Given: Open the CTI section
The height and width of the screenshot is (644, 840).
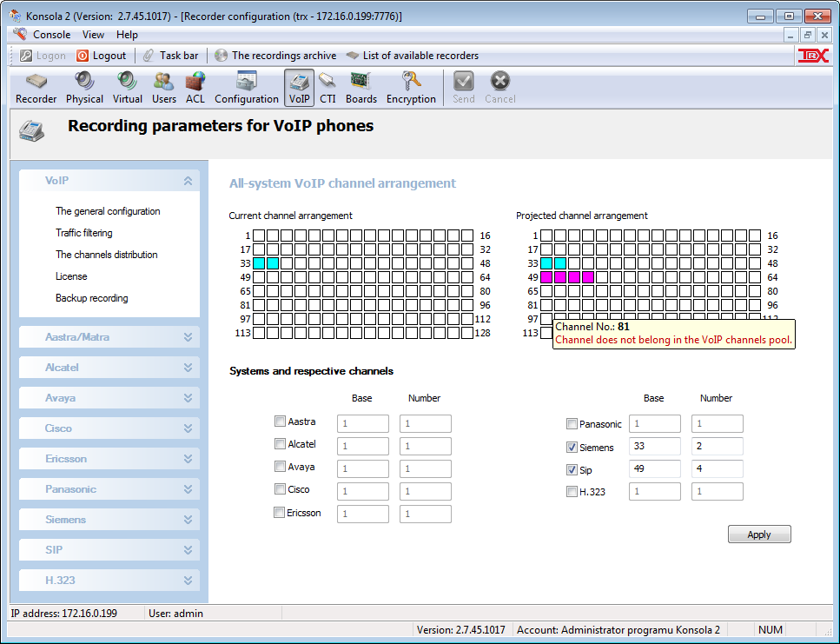Looking at the screenshot, I should 327,89.
